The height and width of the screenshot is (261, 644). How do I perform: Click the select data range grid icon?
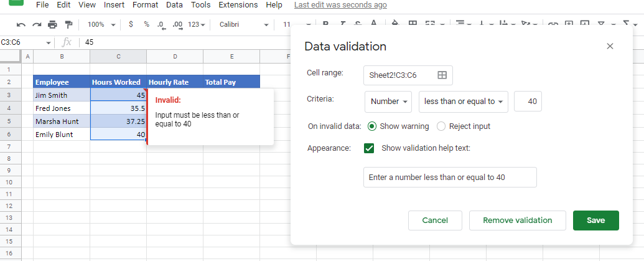[442, 75]
